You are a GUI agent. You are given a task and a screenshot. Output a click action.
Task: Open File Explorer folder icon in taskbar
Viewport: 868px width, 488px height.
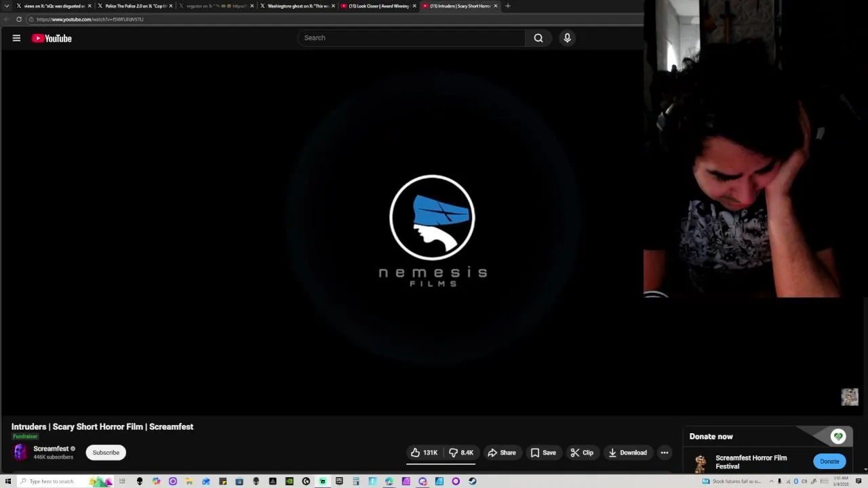click(x=189, y=481)
